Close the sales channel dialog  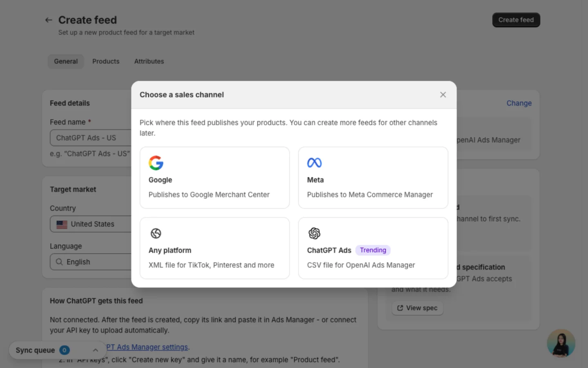point(443,94)
